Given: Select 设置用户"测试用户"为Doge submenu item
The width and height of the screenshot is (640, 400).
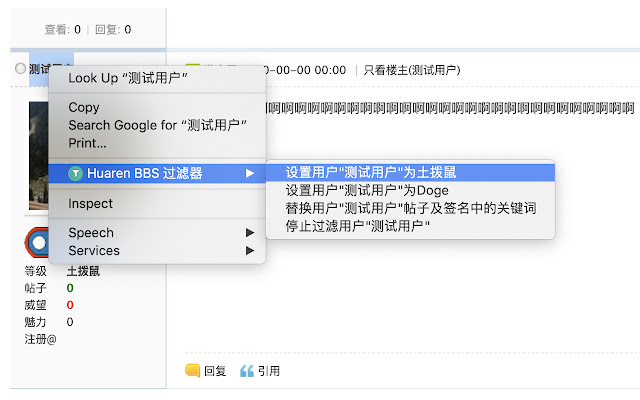Looking at the screenshot, I should [410, 190].
